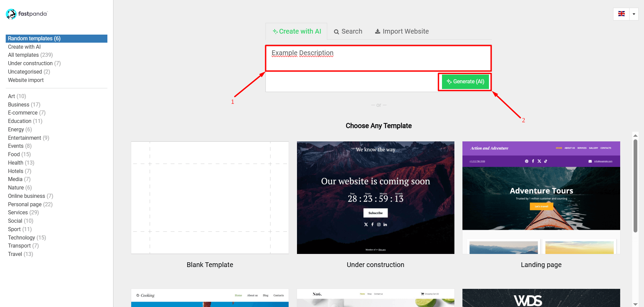Viewport: 644px width, 307px height.
Task: Click the Generate (AI) button
Action: (x=465, y=82)
